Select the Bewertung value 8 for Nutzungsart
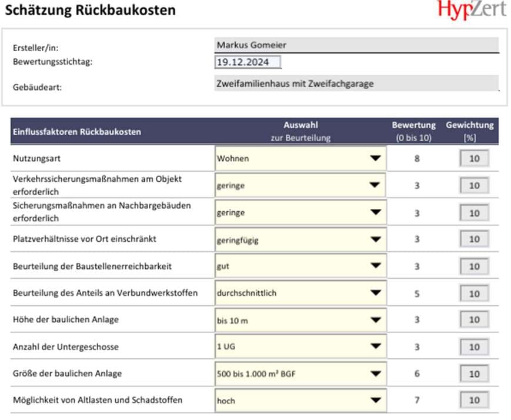Screen dimensions: 511x420 417,158
